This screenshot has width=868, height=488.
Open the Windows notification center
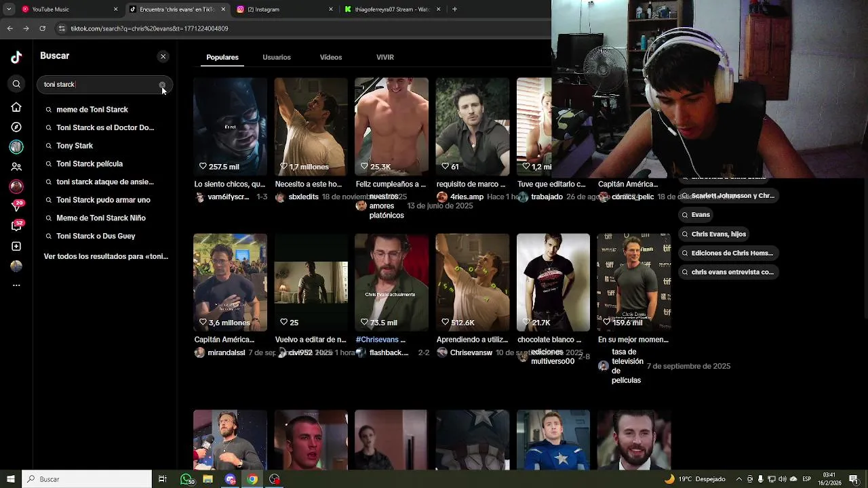(854, 479)
